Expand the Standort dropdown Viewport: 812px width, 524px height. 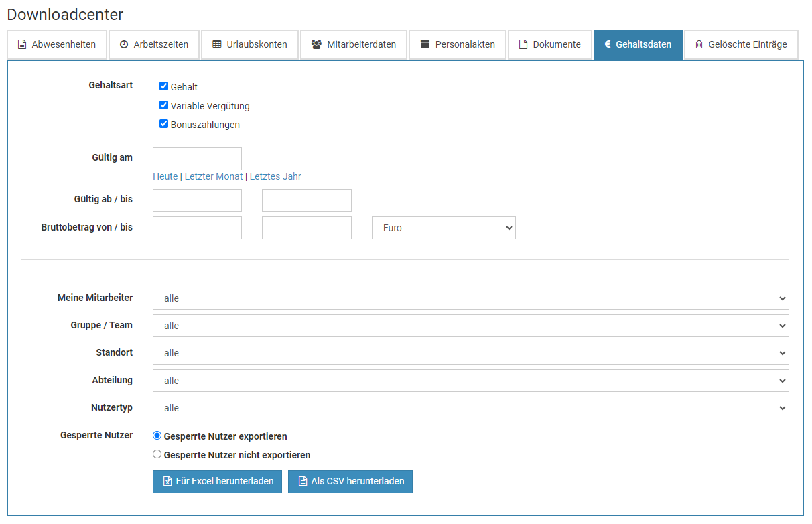coord(470,353)
